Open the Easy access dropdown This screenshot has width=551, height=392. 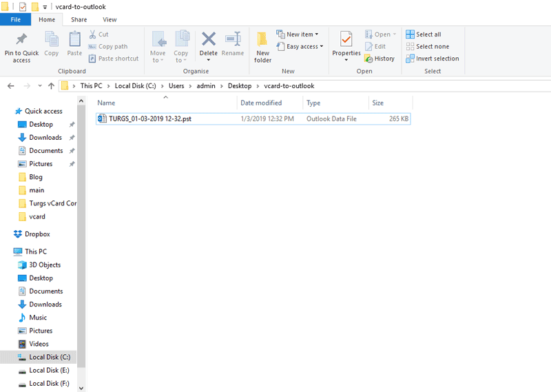tap(300, 46)
